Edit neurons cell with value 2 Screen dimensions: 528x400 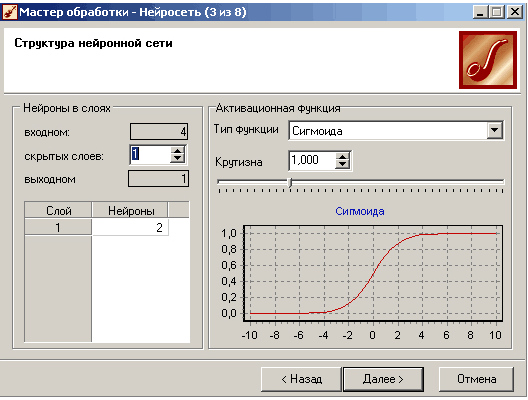(130, 227)
